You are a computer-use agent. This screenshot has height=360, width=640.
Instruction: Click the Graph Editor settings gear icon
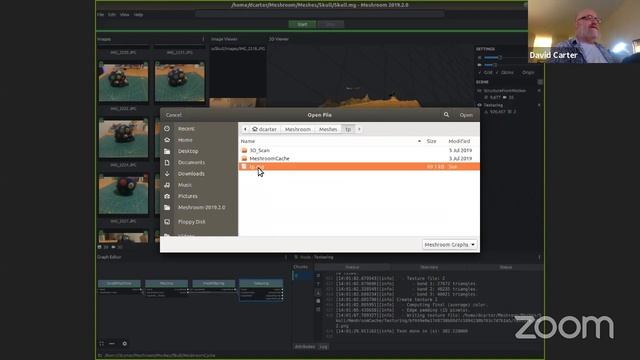pos(124,344)
